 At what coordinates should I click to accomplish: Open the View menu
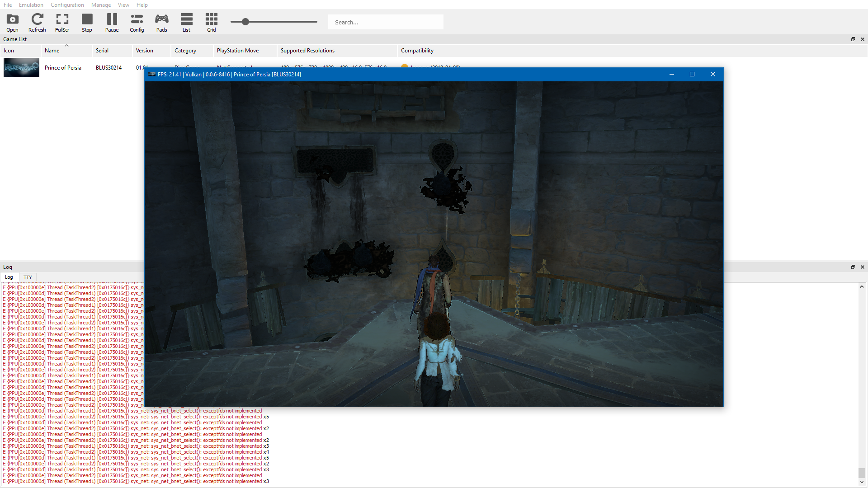(x=123, y=5)
